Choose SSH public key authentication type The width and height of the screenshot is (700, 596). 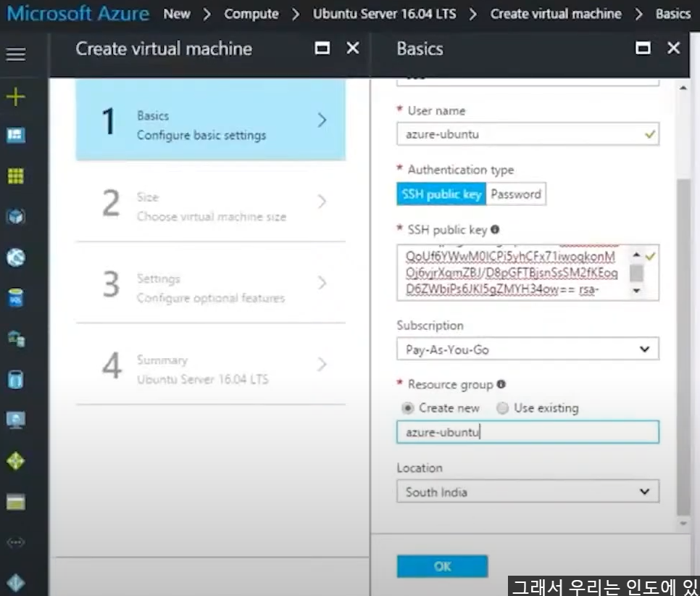(x=441, y=194)
